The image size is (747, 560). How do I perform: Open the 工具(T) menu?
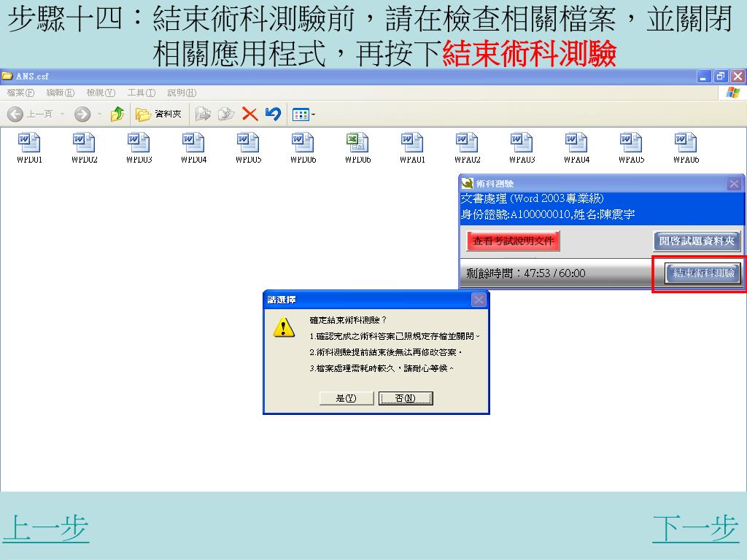tap(142, 93)
